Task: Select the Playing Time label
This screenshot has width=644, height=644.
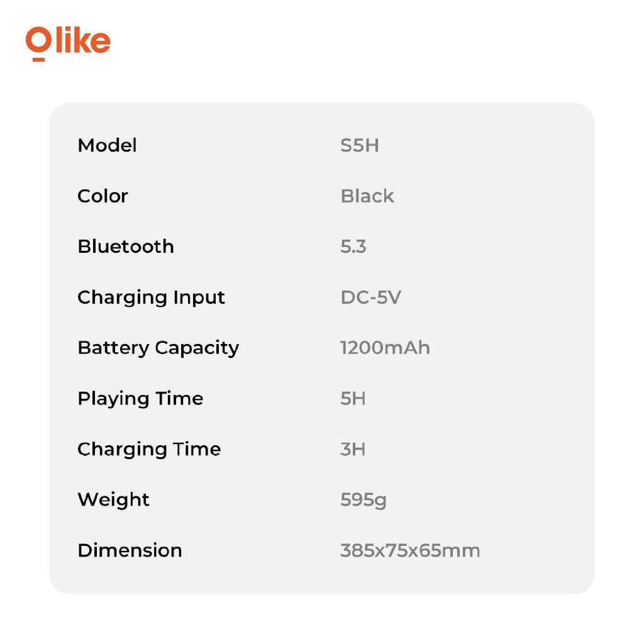Action: [140, 399]
